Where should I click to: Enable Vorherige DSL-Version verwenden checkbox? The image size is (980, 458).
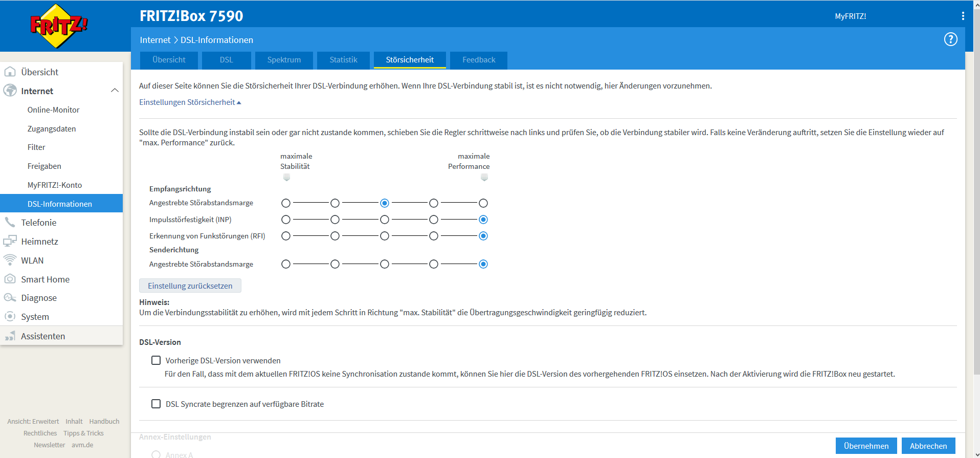156,360
